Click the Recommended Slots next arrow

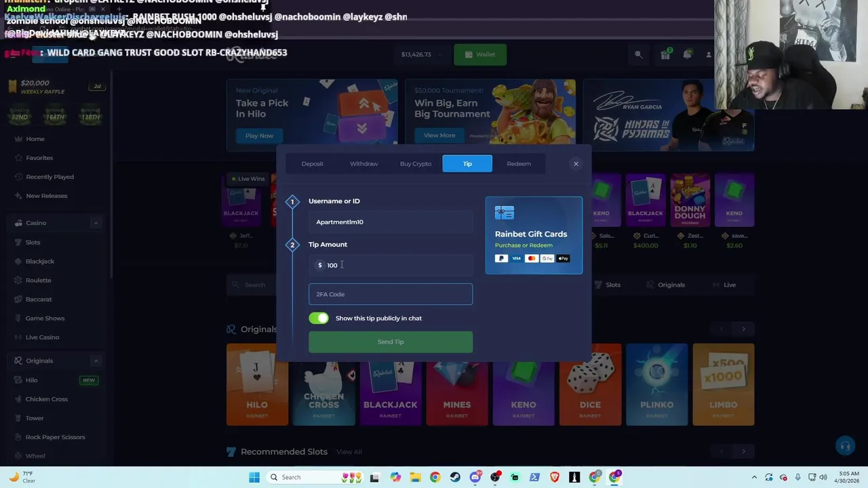(743, 451)
